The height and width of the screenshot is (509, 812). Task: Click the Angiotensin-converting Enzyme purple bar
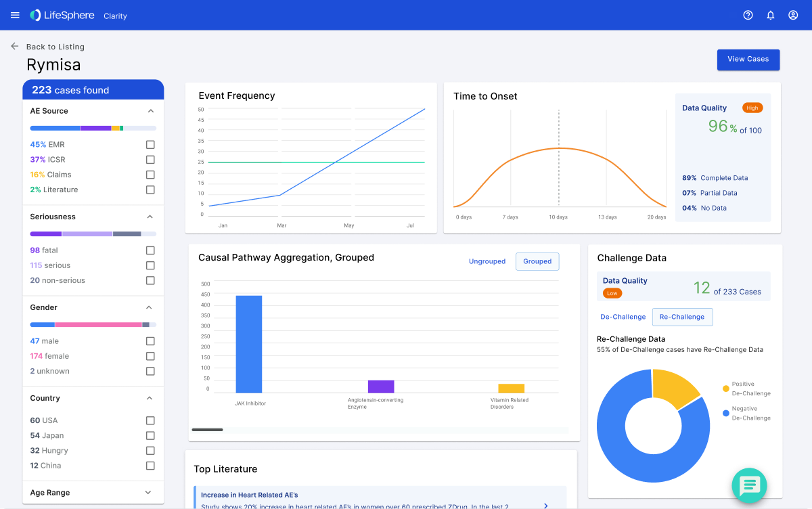[x=381, y=386]
